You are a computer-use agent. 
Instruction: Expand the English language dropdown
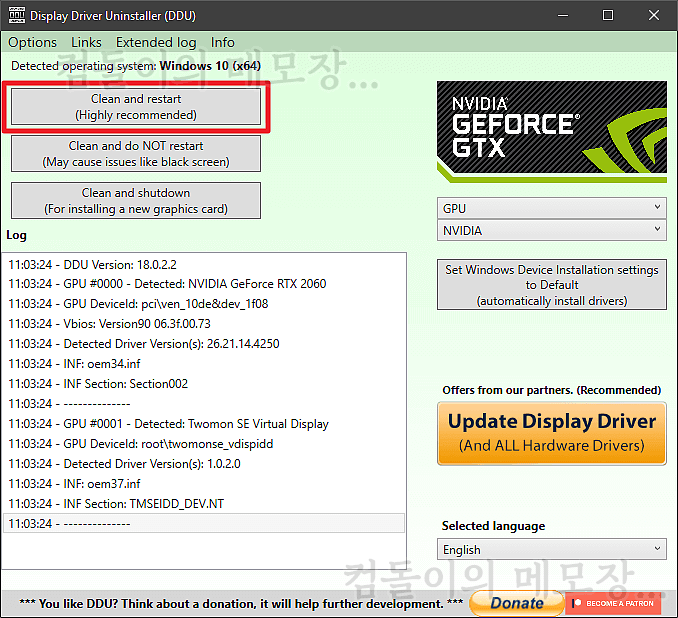pos(552,549)
